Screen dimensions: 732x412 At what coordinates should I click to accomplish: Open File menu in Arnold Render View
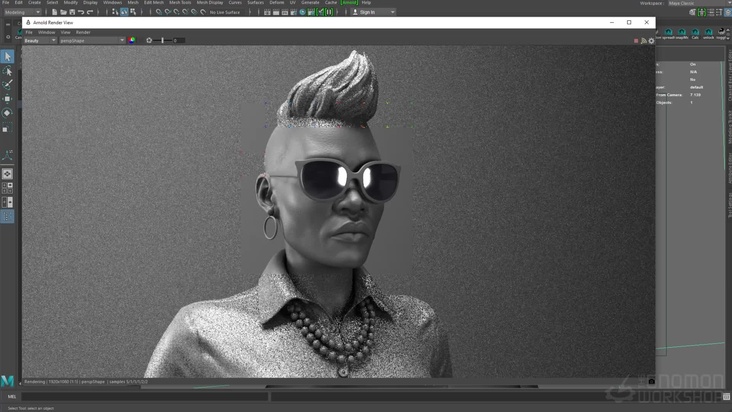(x=29, y=32)
